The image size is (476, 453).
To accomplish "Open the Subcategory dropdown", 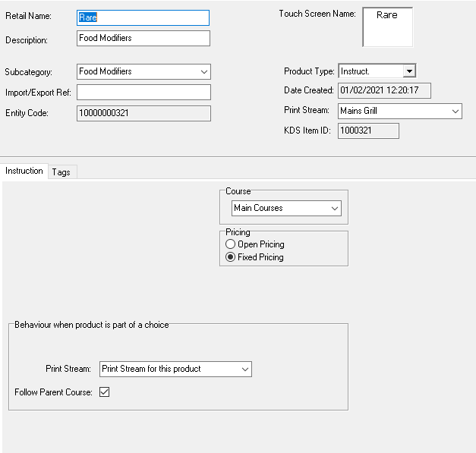I will (x=143, y=71).
